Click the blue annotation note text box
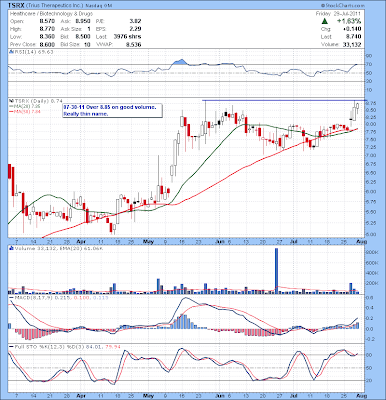386x400 pixels. pyautogui.click(x=113, y=110)
